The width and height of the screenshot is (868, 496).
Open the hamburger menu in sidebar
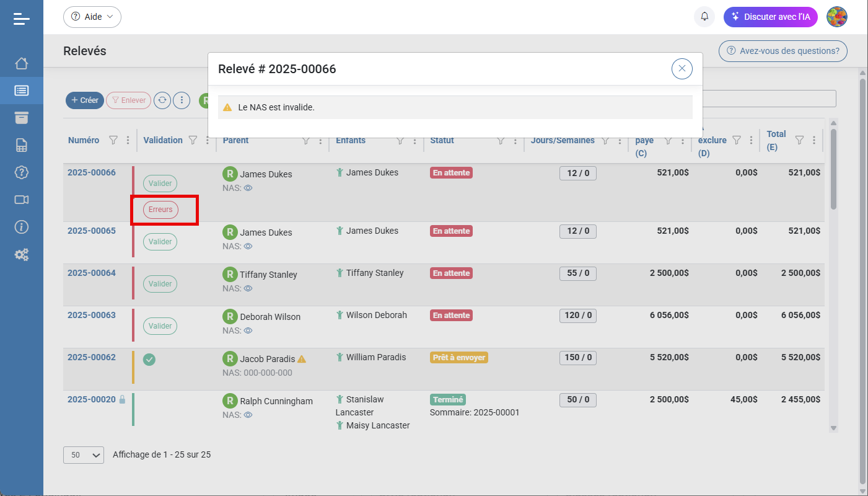pyautogui.click(x=22, y=19)
